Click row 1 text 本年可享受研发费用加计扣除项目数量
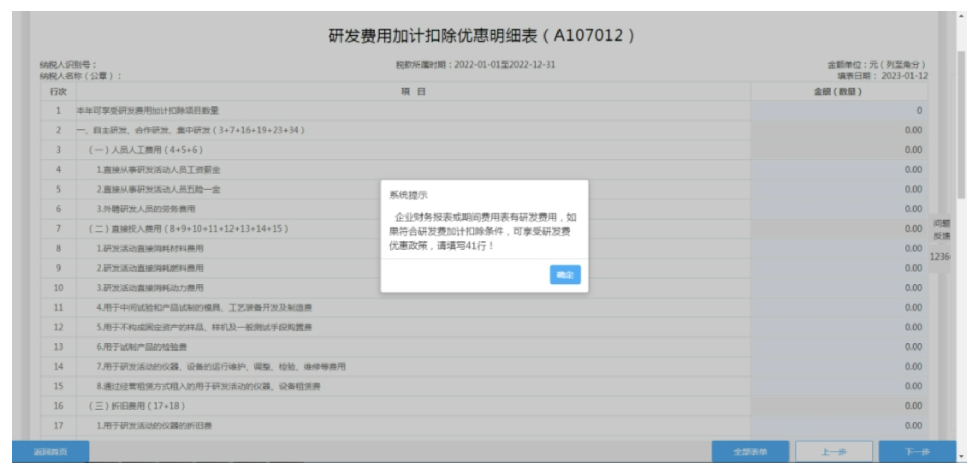980x471 pixels. coord(147,111)
